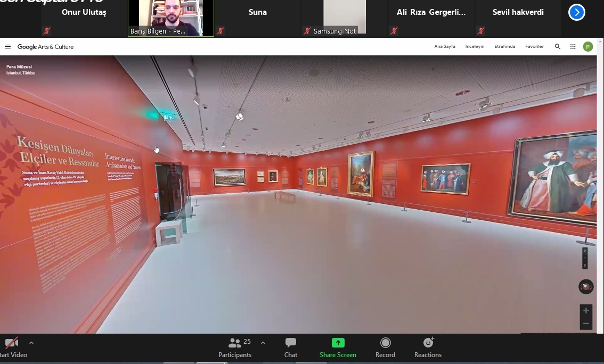Select Onur Ulutaş's participant tile
The width and height of the screenshot is (604, 364).
click(84, 18)
